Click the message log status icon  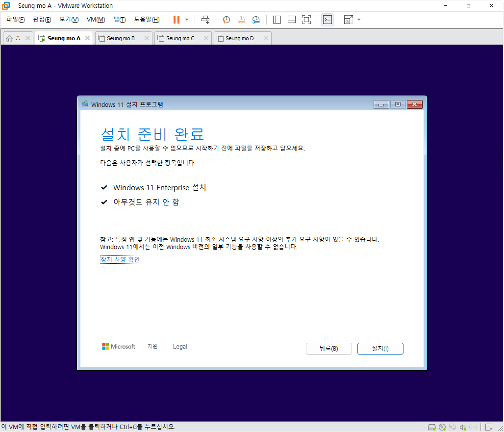pyautogui.click(x=489, y=427)
